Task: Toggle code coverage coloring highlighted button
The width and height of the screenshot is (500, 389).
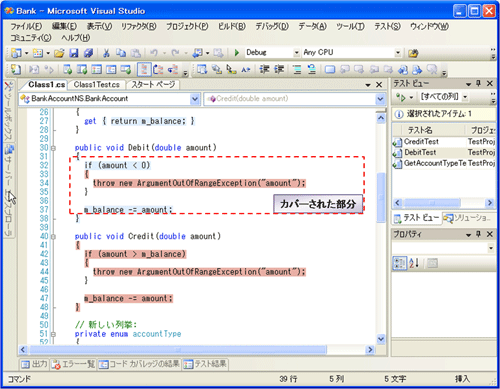Action: (144, 69)
